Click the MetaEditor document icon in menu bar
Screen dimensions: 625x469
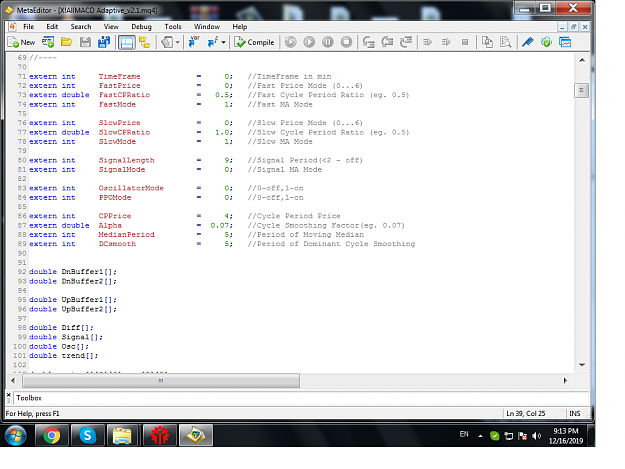12,27
